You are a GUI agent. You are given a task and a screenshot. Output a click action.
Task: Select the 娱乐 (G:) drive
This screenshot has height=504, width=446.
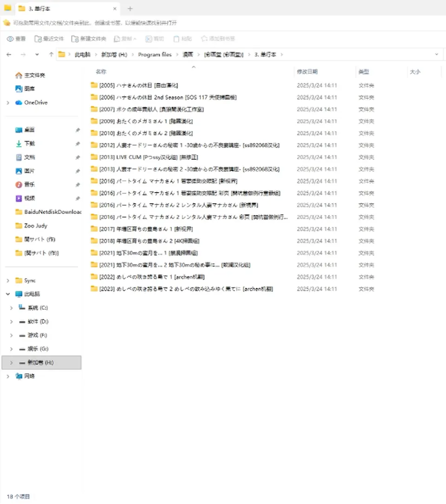(x=33, y=349)
